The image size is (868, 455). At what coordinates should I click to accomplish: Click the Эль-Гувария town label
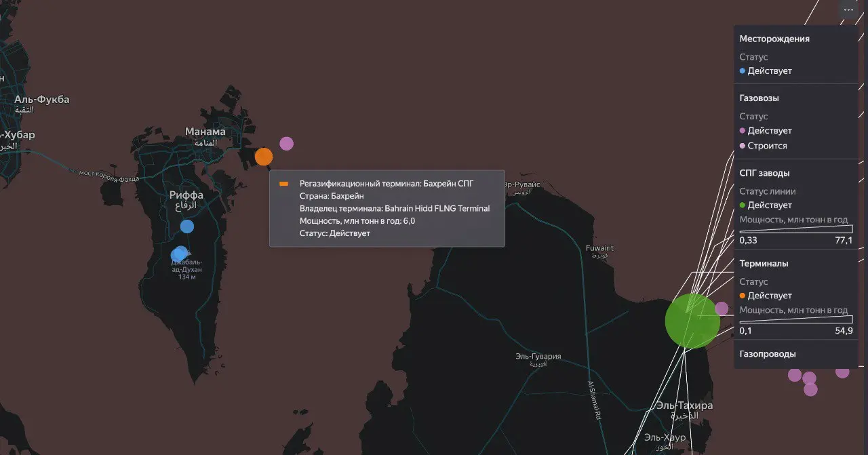tap(538, 357)
